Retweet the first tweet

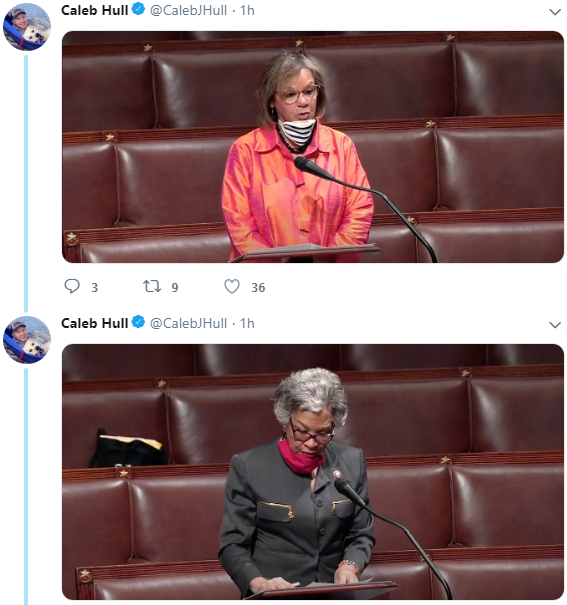[x=152, y=286]
